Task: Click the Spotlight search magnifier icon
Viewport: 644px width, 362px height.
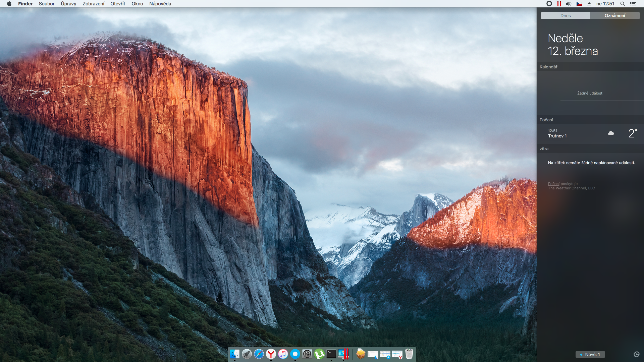Action: (x=623, y=4)
